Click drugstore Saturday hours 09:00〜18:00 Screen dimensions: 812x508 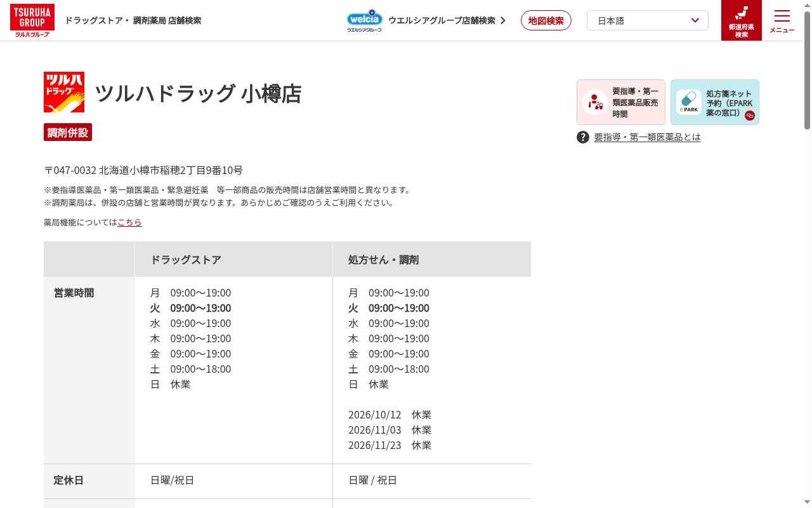(200, 369)
